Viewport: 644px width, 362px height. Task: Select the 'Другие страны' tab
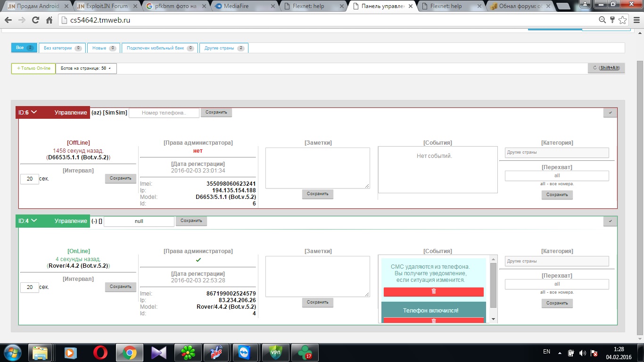(x=224, y=48)
